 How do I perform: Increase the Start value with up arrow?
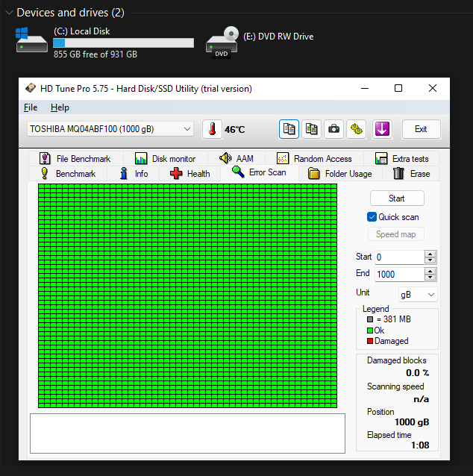click(x=430, y=254)
